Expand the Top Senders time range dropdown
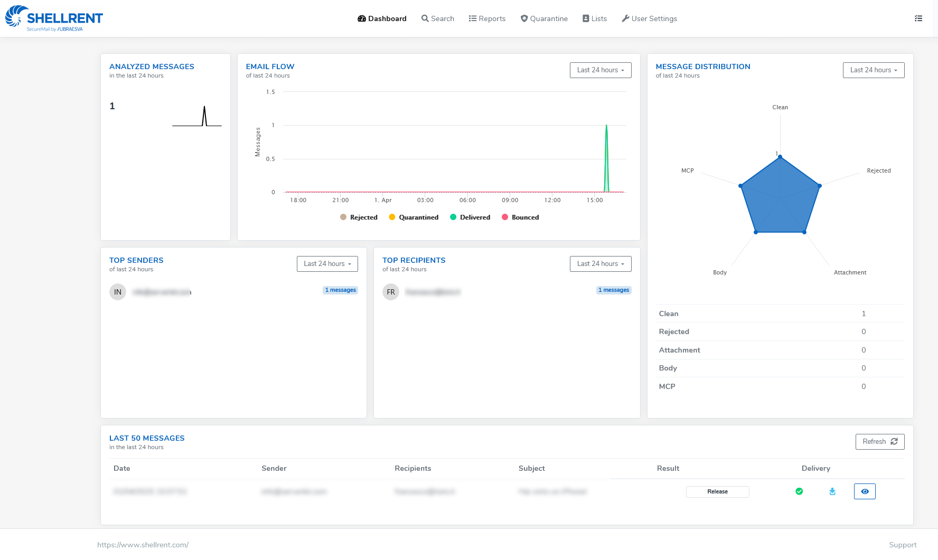This screenshot has height=560, width=938. (327, 264)
